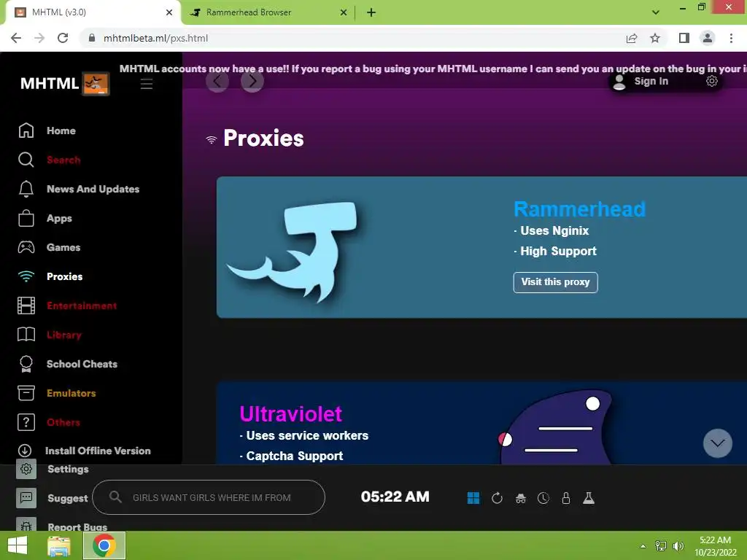Image resolution: width=747 pixels, height=560 pixels.
Task: Open a new Chrome tab
Action: (x=371, y=12)
